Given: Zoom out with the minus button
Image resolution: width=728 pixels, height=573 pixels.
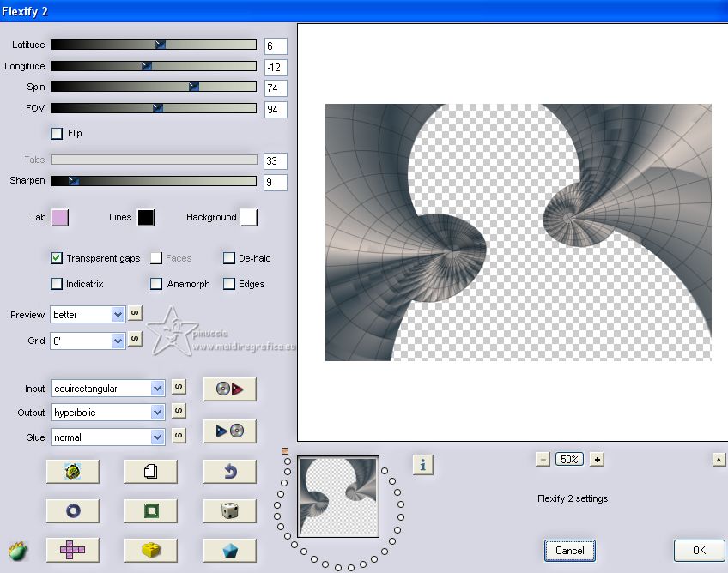Looking at the screenshot, I should tap(543, 460).
